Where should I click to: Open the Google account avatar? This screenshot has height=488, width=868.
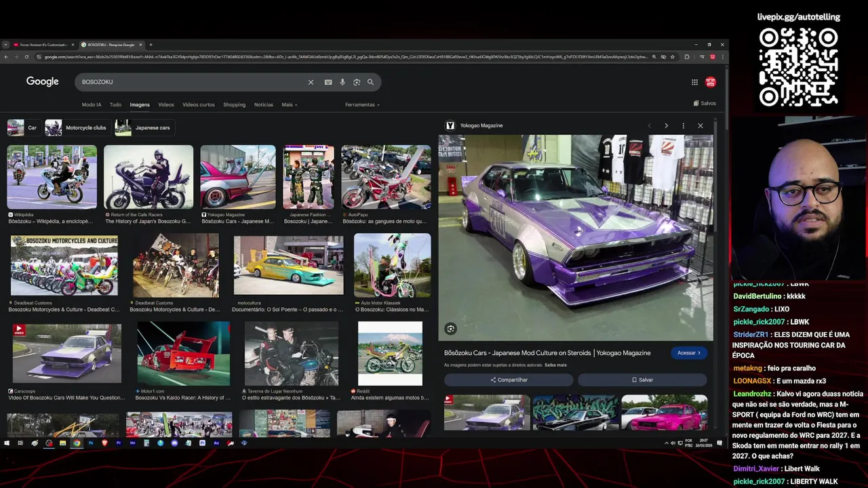pos(711,82)
